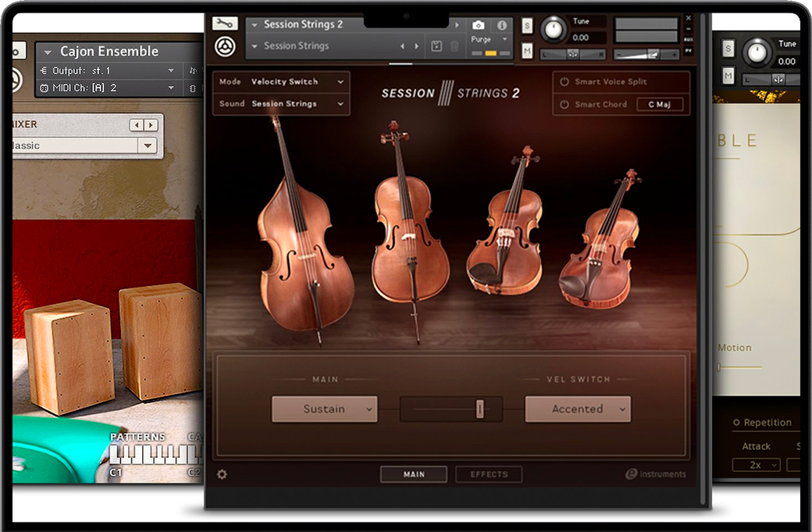Expand the Sustain articulation dropdown

coord(324,409)
